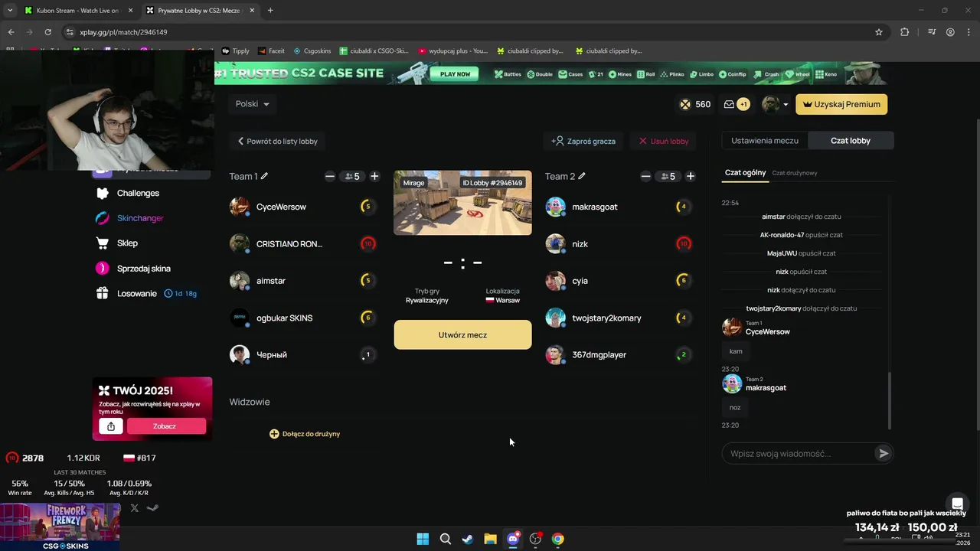The image size is (980, 551).
Task: Open the Polski language dropdown
Action: [x=253, y=104]
